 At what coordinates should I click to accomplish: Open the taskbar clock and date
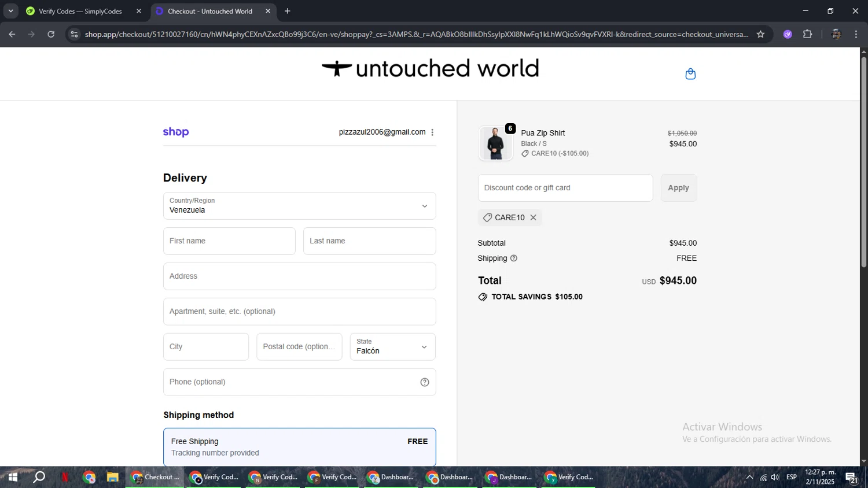[821, 477]
